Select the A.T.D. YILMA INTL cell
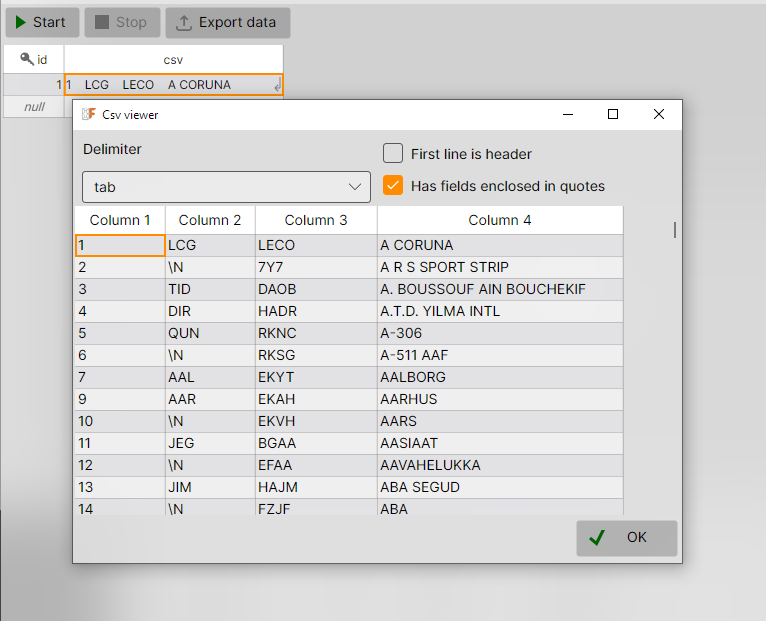This screenshot has height=621, width=766. point(500,311)
